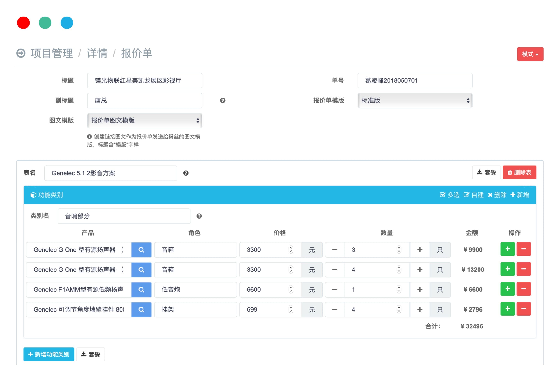Click the search icon for Genelec F1AMM
Viewport: 560px width, 392px height.
(141, 289)
